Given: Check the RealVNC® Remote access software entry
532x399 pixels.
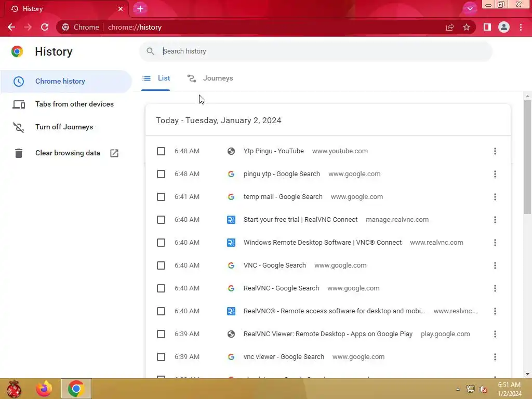Looking at the screenshot, I should 161,311.
